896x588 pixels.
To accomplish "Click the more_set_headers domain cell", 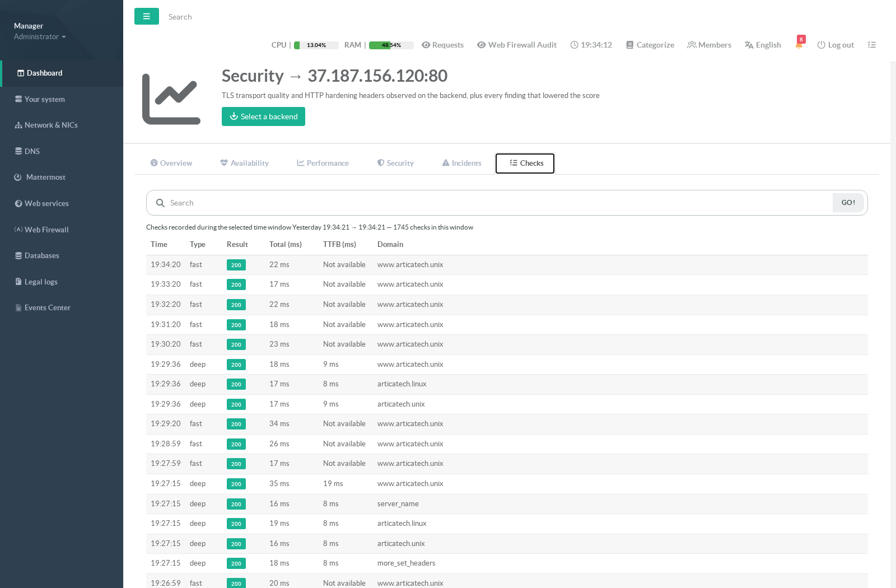I will 406,563.
